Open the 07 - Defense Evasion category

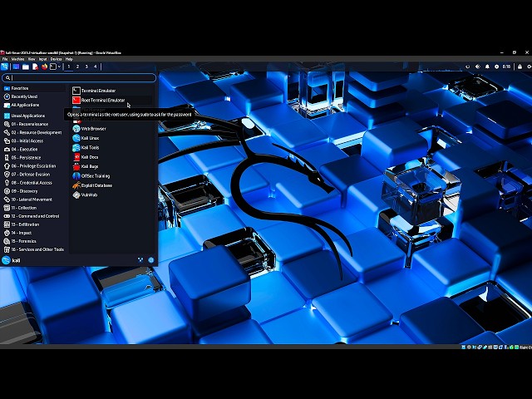pyautogui.click(x=34, y=175)
